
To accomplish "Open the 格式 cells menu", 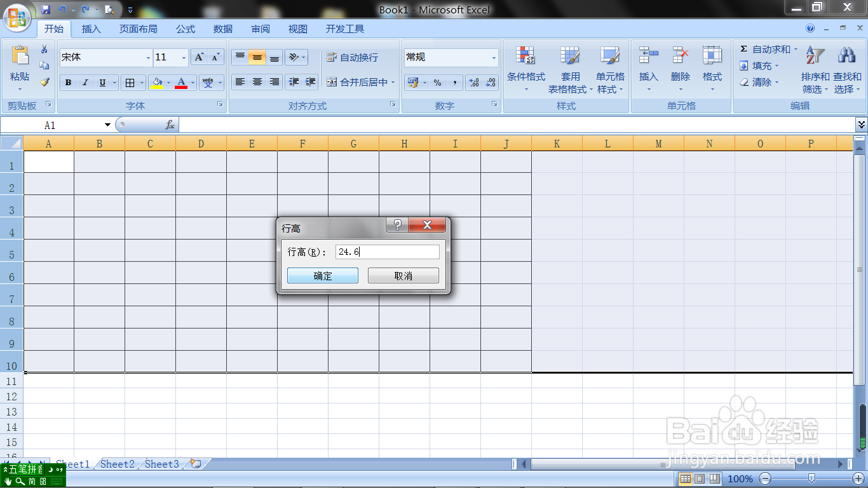I will pyautogui.click(x=712, y=69).
